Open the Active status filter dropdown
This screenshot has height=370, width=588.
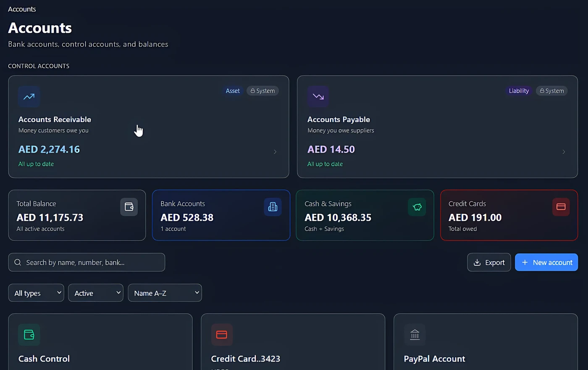(x=96, y=293)
